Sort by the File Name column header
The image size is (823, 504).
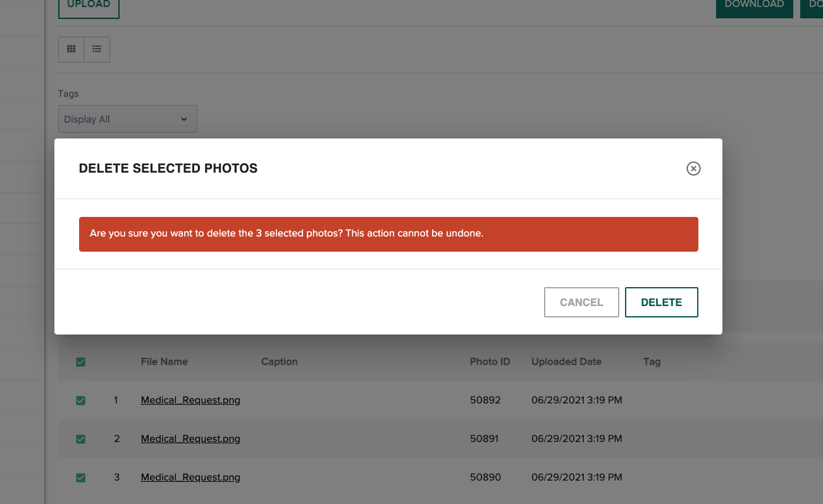pos(164,362)
